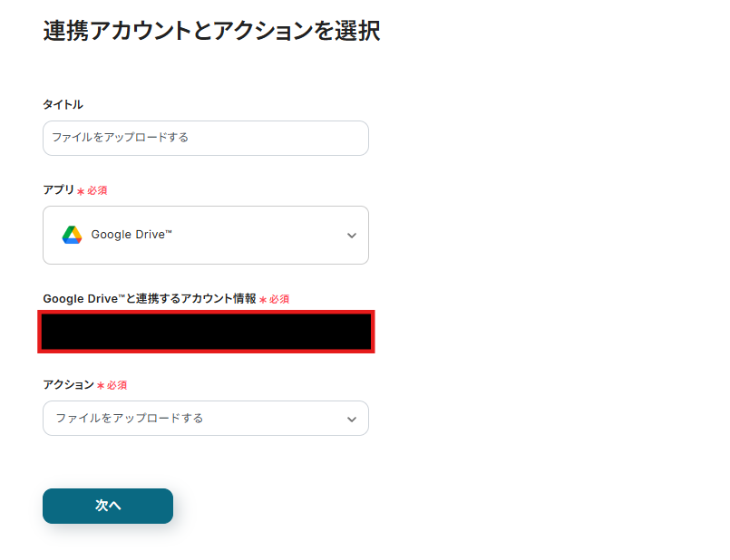The height and width of the screenshot is (560, 730).
Task: Click the アクション field label
Action: coord(68,384)
